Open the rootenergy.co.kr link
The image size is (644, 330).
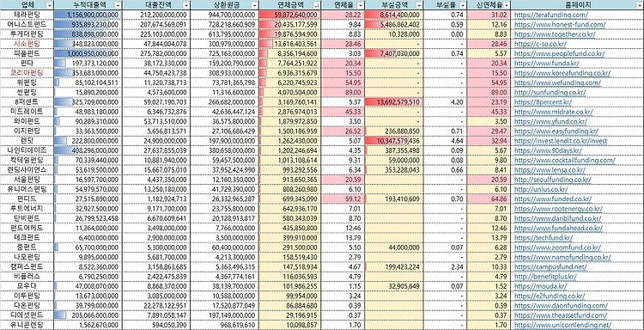click(558, 209)
